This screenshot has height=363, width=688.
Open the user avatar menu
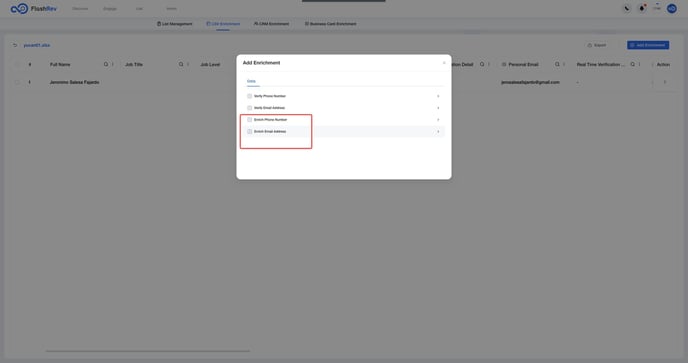pos(671,9)
